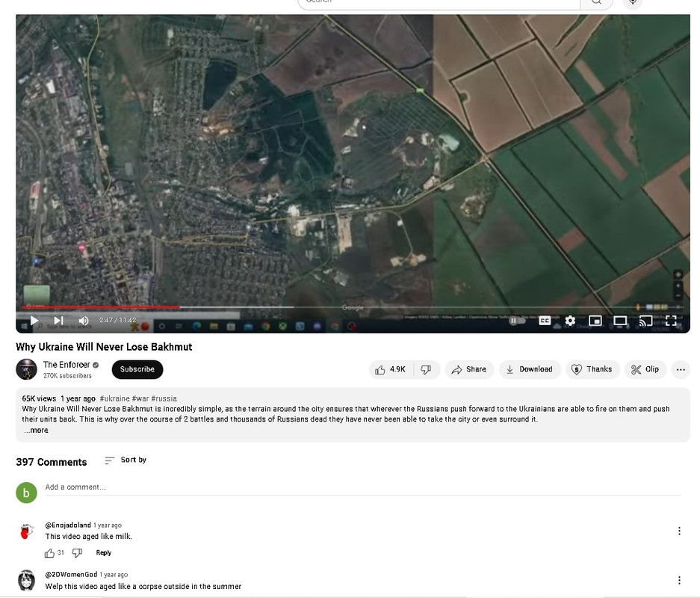Open @Enojadoland avatar image
Viewport: 700px width, 598px height.
click(26, 531)
